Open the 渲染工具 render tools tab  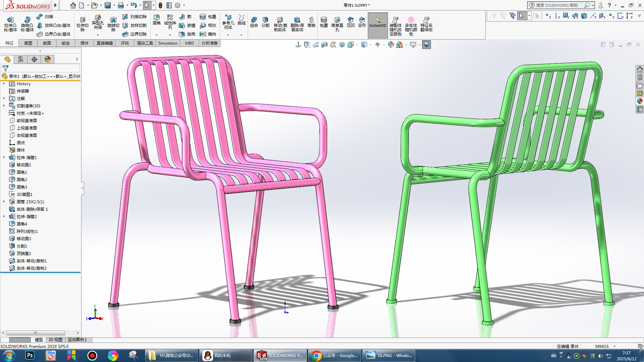145,43
